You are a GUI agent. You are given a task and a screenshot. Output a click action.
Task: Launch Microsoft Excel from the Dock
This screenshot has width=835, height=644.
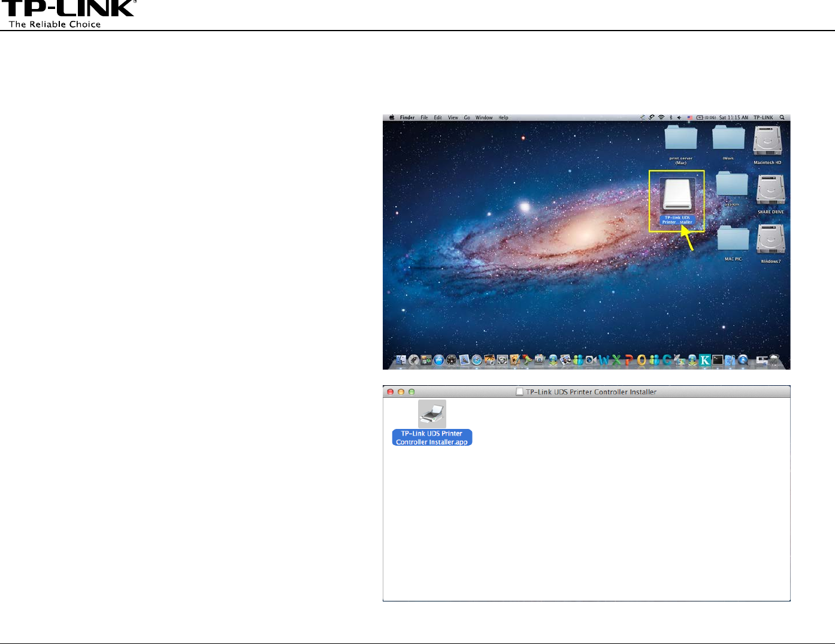(616, 360)
